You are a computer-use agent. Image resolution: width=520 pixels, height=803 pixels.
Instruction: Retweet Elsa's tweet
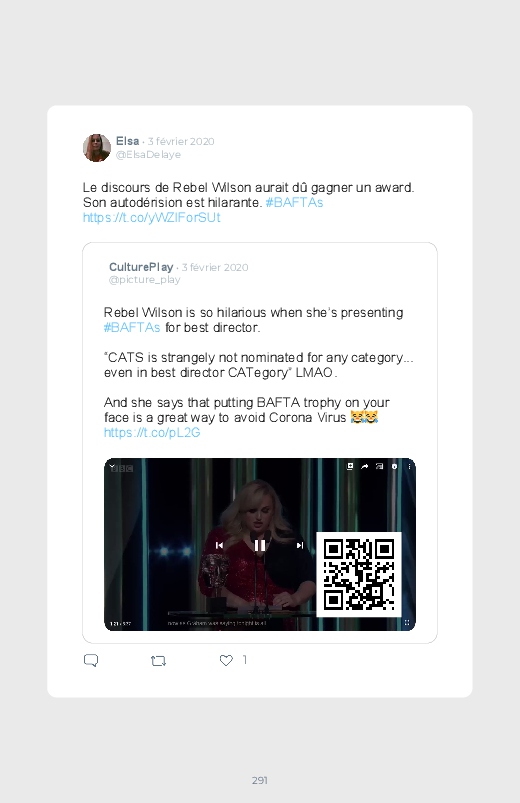point(158,661)
